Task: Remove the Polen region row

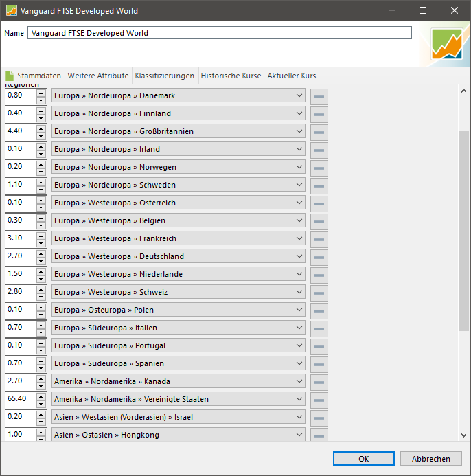Action: pos(319,311)
